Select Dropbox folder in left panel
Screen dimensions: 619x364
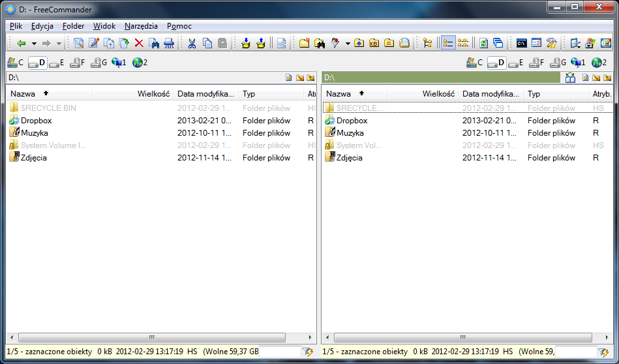point(36,121)
